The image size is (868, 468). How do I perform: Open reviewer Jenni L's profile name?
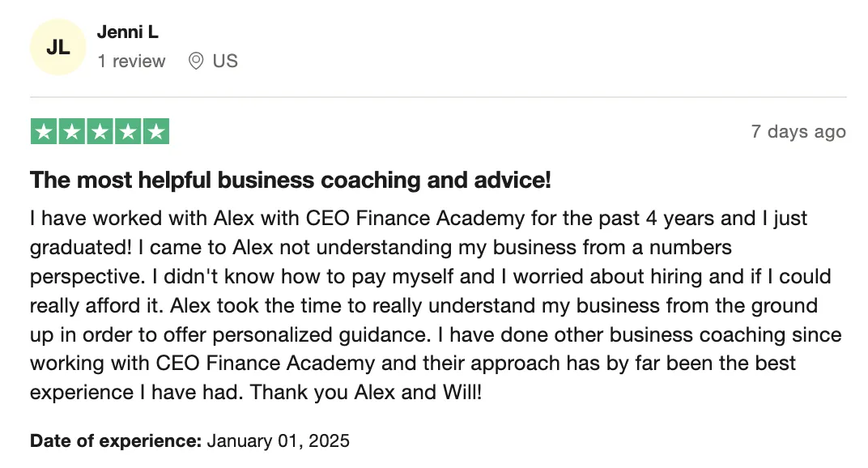[x=128, y=32]
